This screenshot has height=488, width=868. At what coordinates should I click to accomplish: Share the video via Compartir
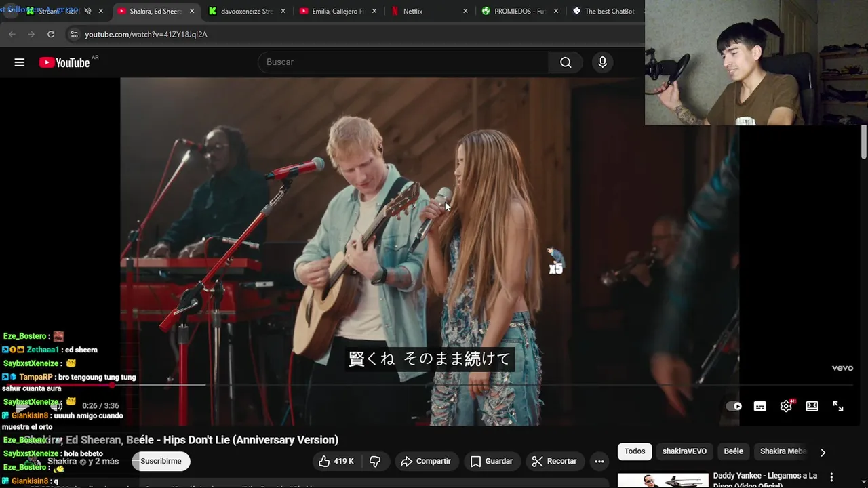(426, 461)
